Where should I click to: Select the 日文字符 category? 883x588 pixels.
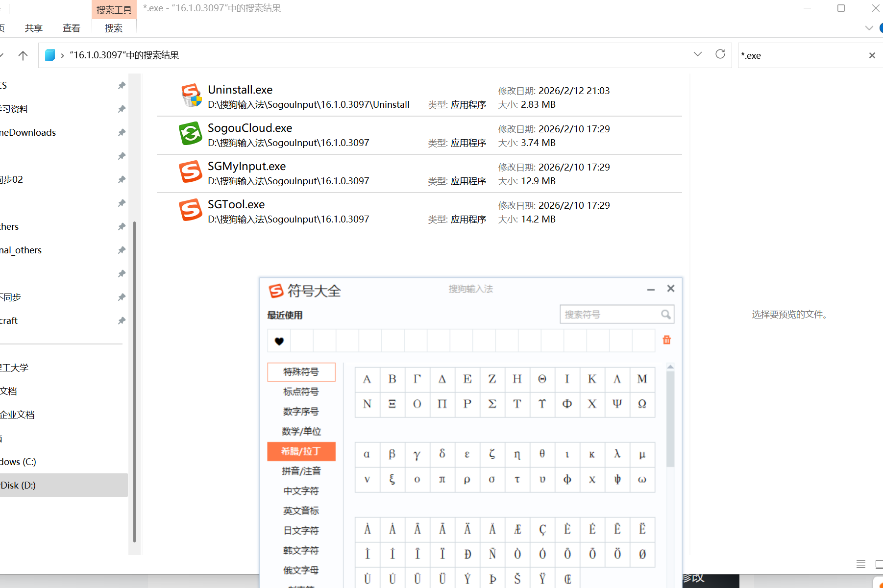tap(301, 531)
